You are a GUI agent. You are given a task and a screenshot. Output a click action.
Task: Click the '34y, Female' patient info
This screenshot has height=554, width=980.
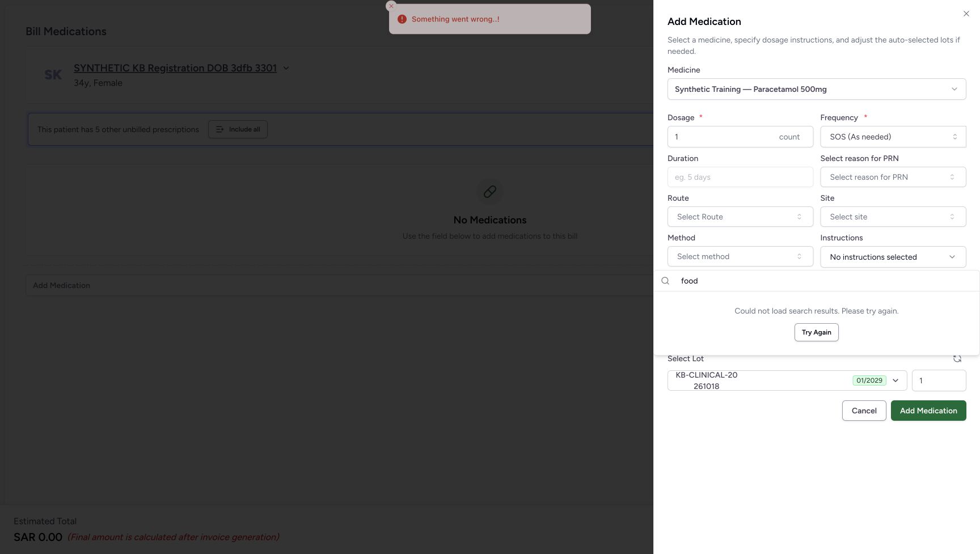tap(98, 83)
